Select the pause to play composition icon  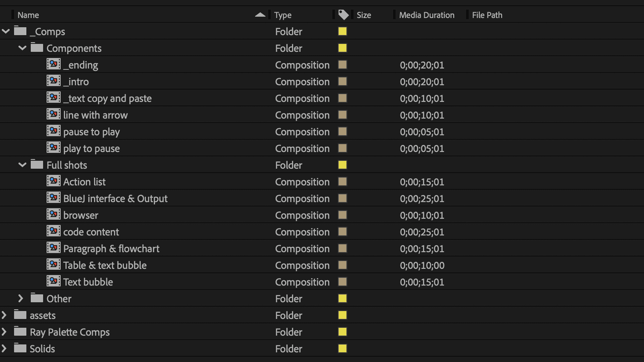tap(53, 131)
